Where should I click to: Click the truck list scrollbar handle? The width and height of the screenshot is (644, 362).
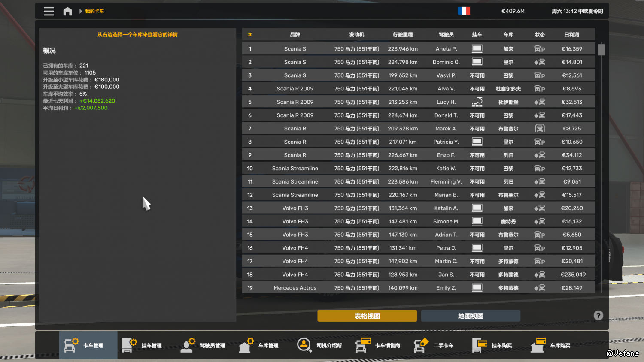pos(601,49)
